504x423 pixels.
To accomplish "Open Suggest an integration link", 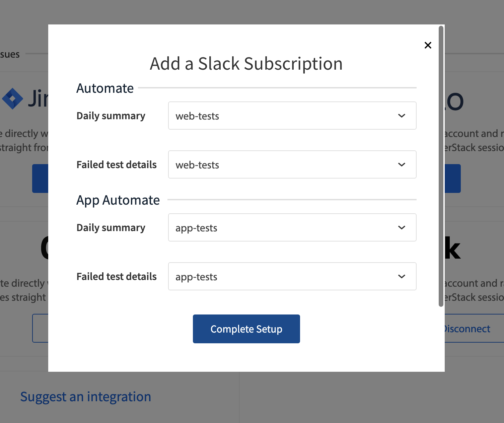I will [x=86, y=397].
